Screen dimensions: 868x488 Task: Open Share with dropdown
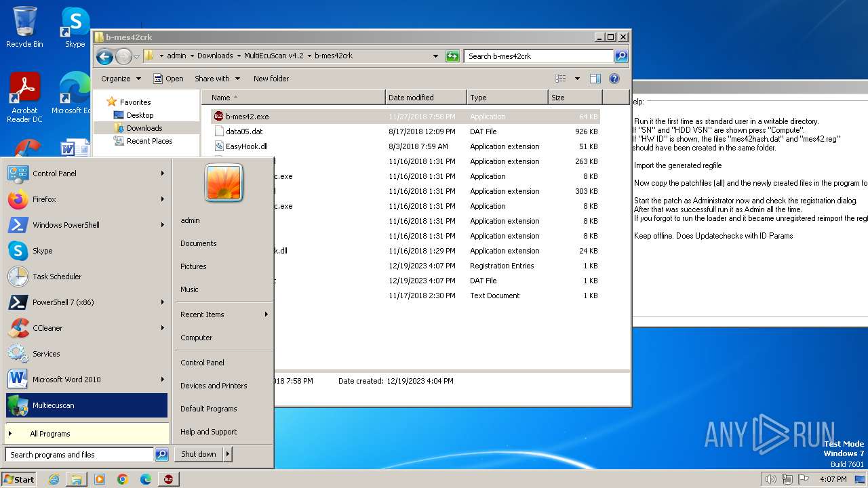[x=217, y=79]
